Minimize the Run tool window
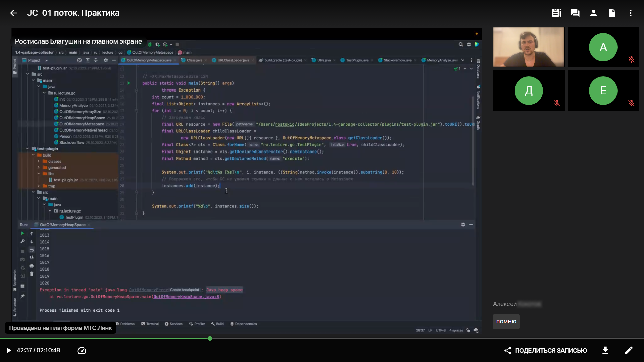 [x=471, y=225]
